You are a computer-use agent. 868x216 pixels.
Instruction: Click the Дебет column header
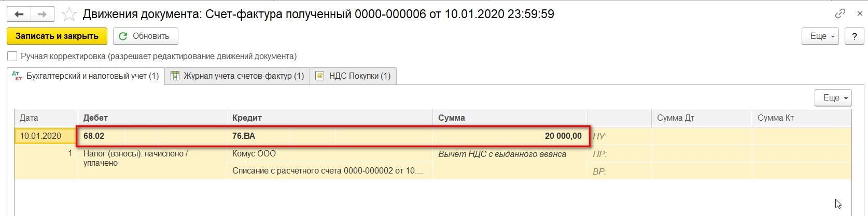tap(95, 118)
